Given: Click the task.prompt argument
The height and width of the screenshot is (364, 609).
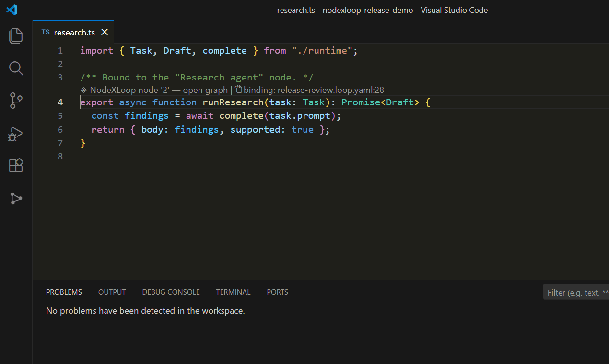Looking at the screenshot, I should (x=300, y=115).
